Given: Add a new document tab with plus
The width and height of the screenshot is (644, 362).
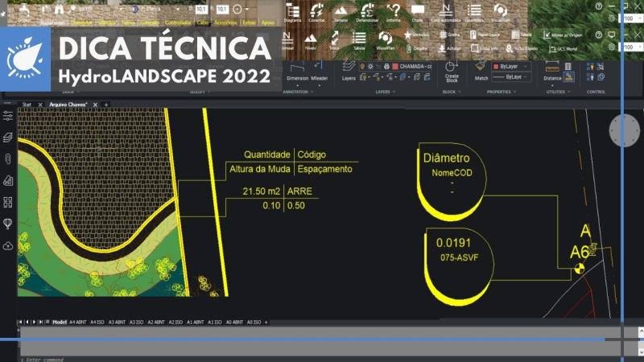Looking at the screenshot, I should coord(106,105).
